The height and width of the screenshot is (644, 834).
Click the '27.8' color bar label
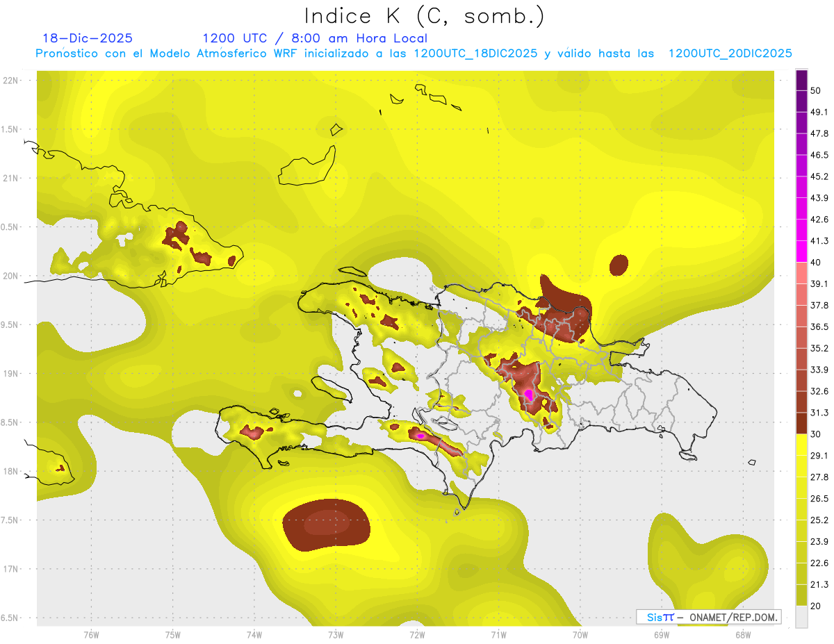pyautogui.click(x=819, y=477)
